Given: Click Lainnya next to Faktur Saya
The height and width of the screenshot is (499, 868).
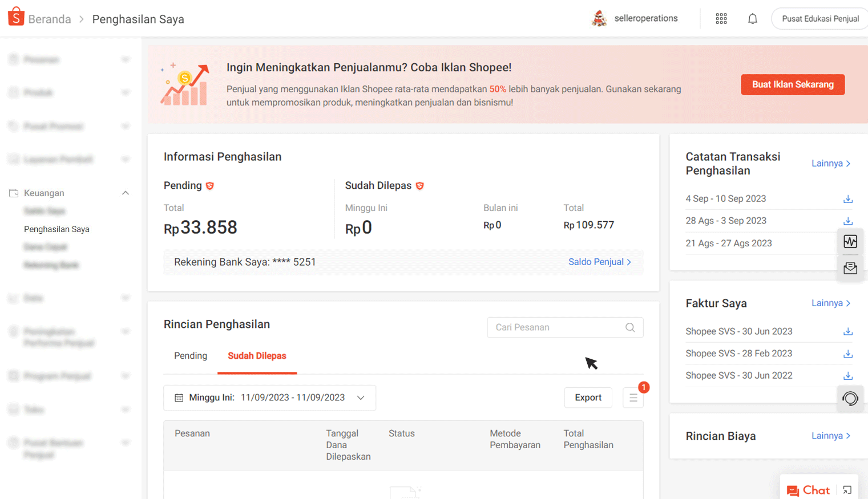Looking at the screenshot, I should 831,303.
